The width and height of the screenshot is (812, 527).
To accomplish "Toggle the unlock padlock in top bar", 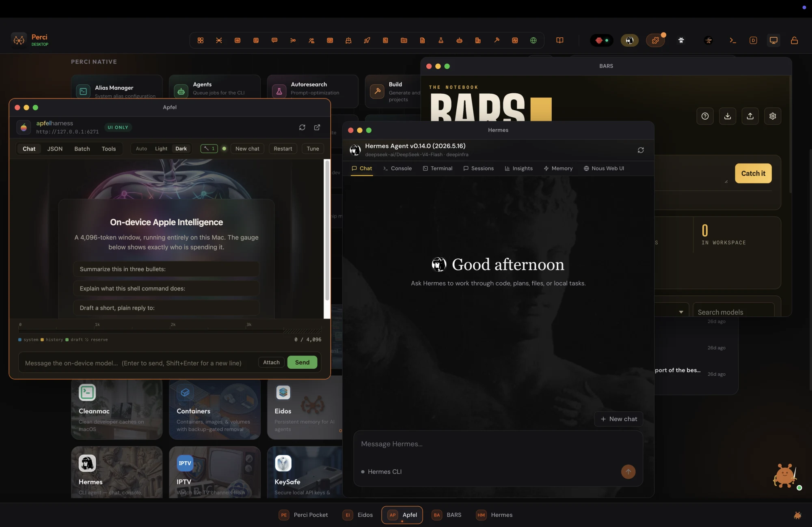I will (x=795, y=41).
